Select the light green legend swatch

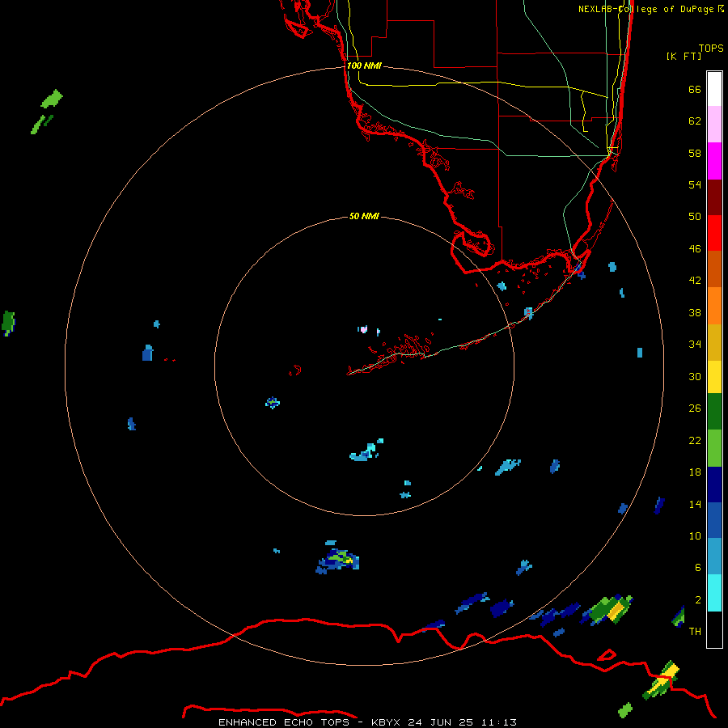tap(714, 448)
